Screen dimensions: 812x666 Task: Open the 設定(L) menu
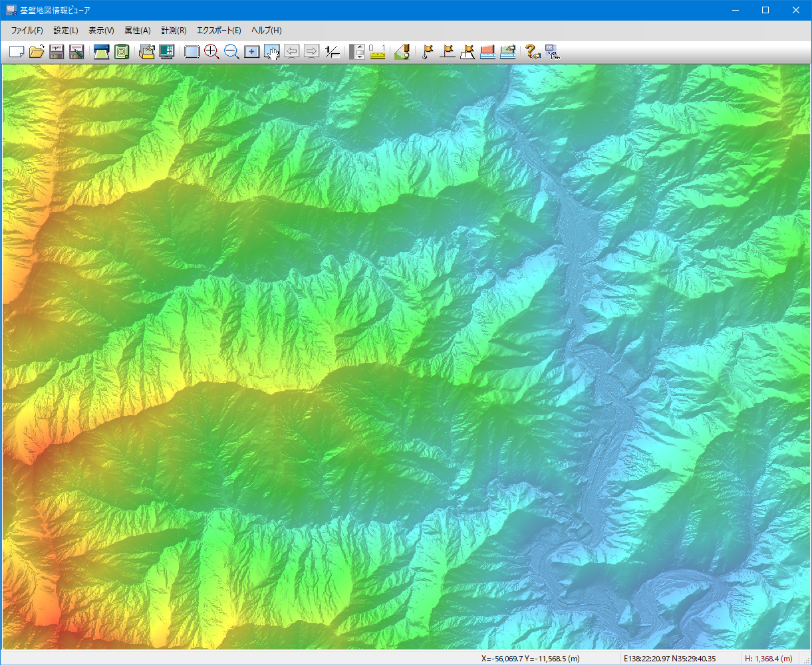coord(66,31)
